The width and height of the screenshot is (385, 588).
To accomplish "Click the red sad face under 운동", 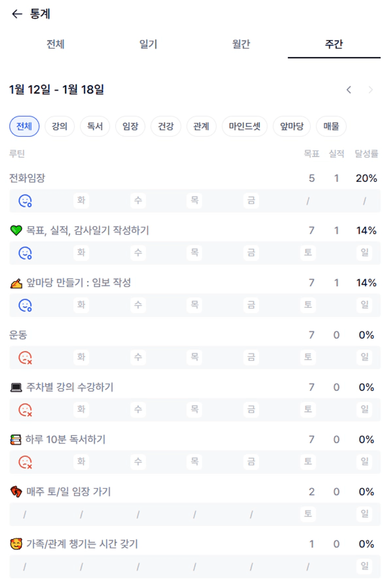I will [25, 357].
